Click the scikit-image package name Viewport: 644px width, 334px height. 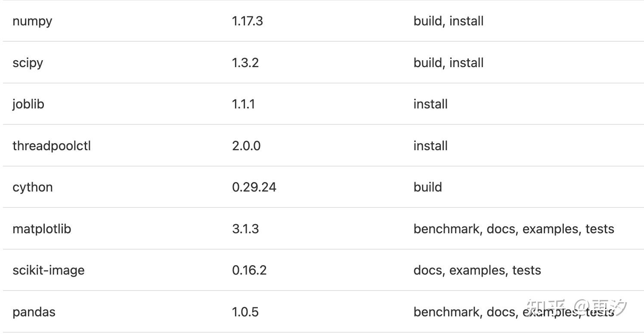[x=48, y=270]
